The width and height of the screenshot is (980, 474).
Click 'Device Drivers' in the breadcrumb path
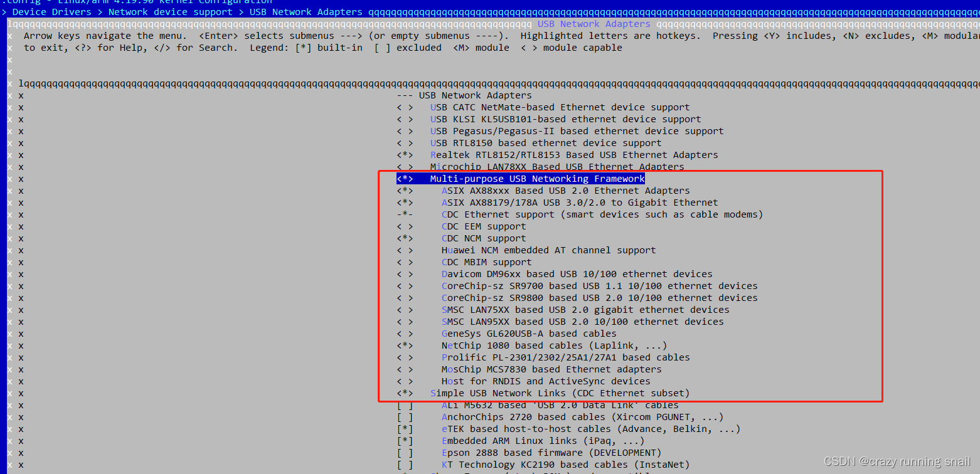click(x=52, y=12)
